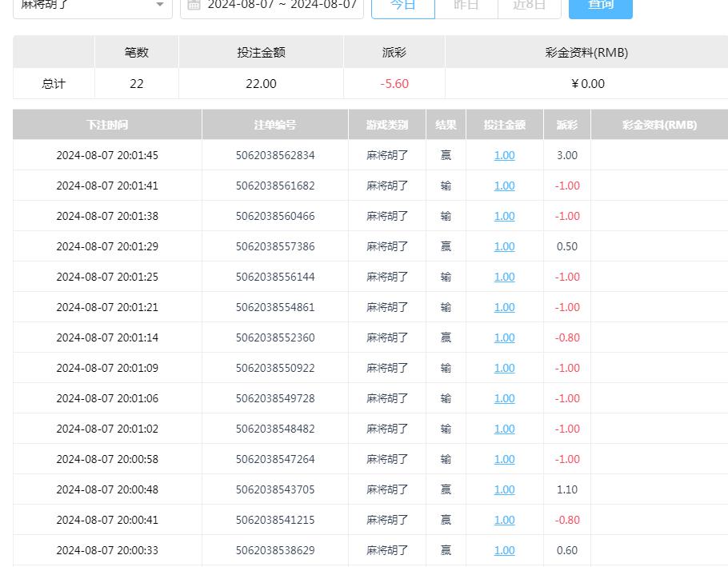Click the 下注时间 column header
728x567 pixels.
coord(107,124)
